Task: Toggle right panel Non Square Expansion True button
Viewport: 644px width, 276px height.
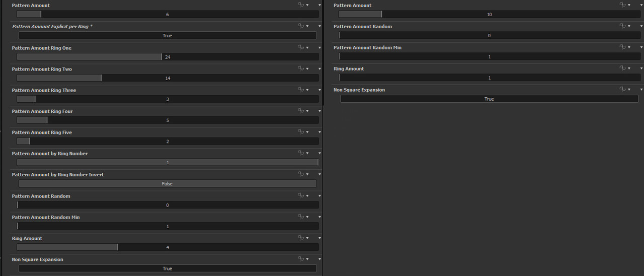Action: [489, 99]
